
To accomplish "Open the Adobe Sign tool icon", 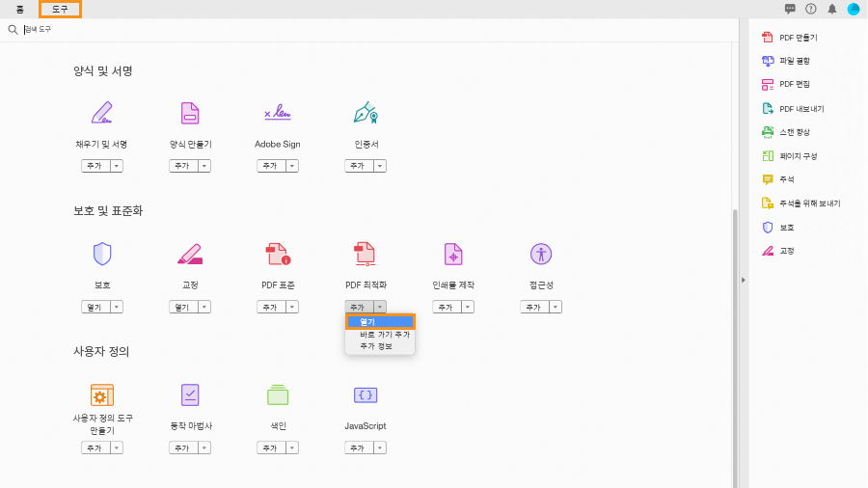I will pos(278,113).
